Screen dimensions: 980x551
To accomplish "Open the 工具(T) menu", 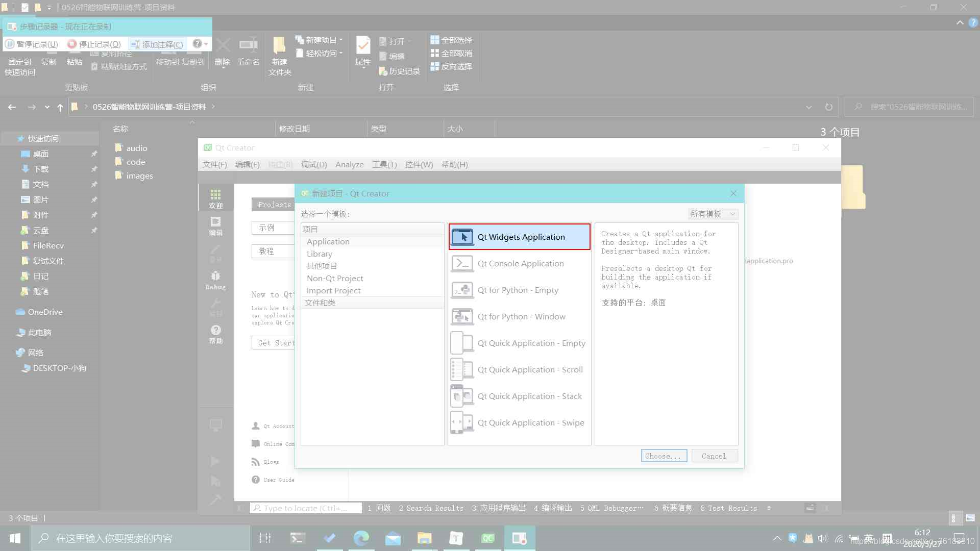I will [x=384, y=164].
